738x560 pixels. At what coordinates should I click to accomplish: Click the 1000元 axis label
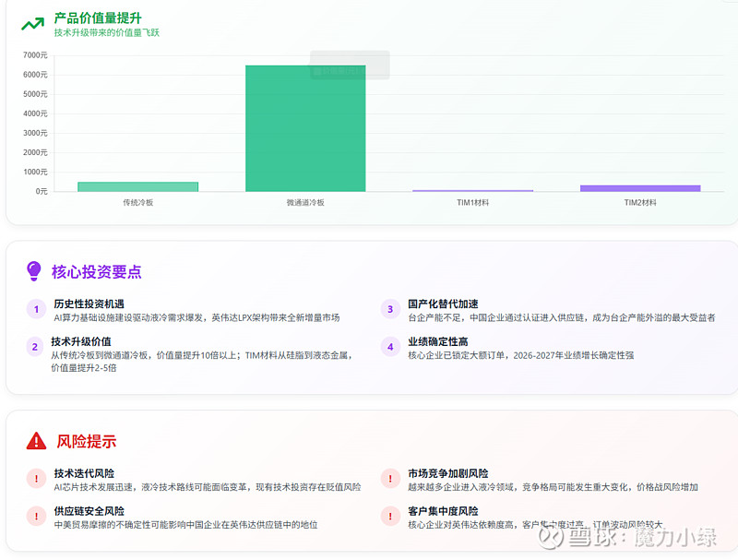35,172
